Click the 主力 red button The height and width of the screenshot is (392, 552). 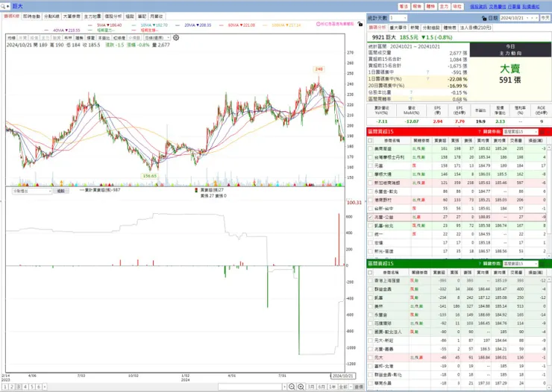pyautogui.click(x=444, y=6)
